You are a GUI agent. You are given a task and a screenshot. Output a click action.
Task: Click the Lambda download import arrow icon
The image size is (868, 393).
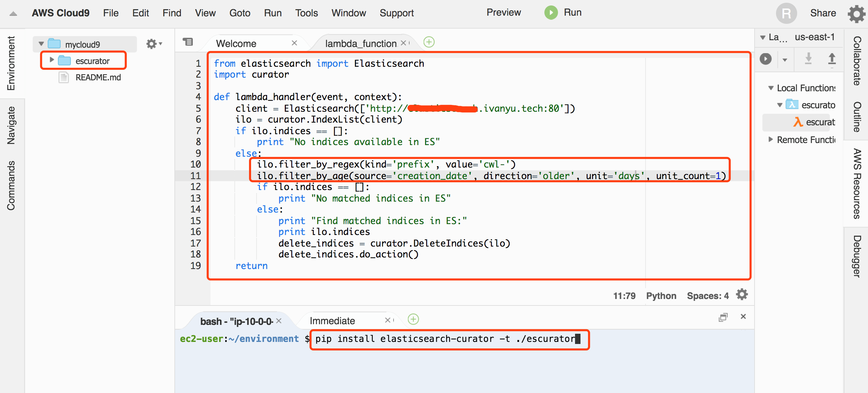(x=808, y=59)
